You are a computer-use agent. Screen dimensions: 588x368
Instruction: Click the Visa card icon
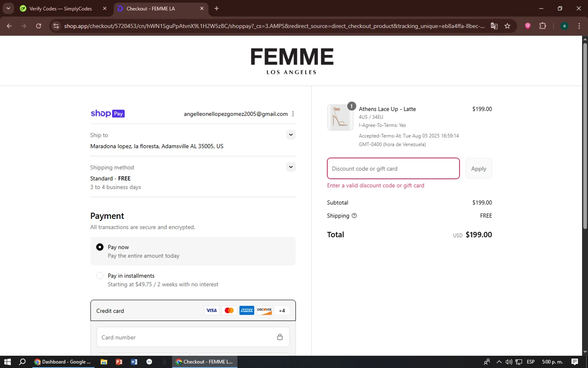point(212,310)
